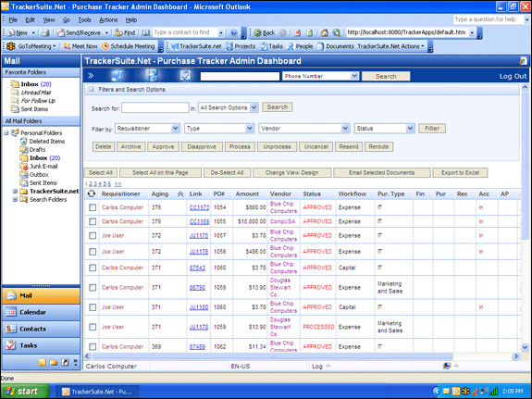
Task: Click the Print icon in the Outlook toolbar
Action: coord(46,32)
